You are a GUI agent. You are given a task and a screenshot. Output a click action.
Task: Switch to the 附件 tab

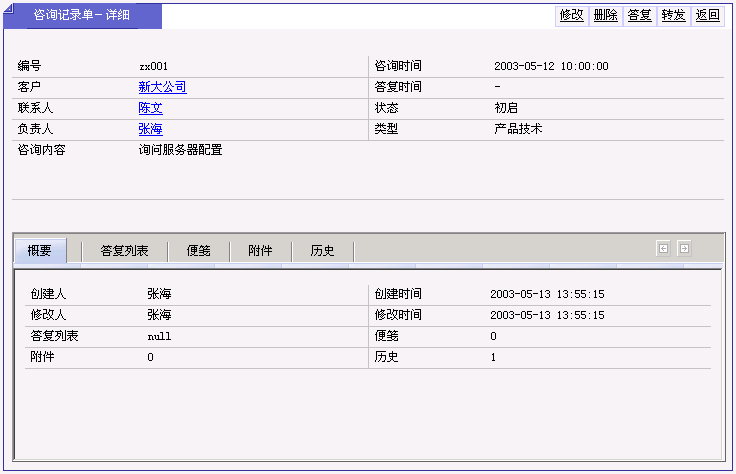(260, 251)
